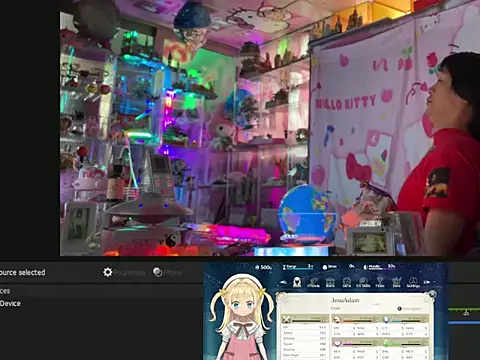Click the OBS audio mixer level meter

pyautogui.click(x=464, y=310)
